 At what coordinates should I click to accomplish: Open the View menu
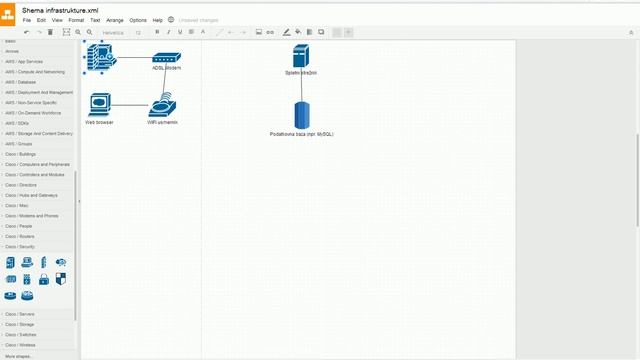tap(57, 20)
